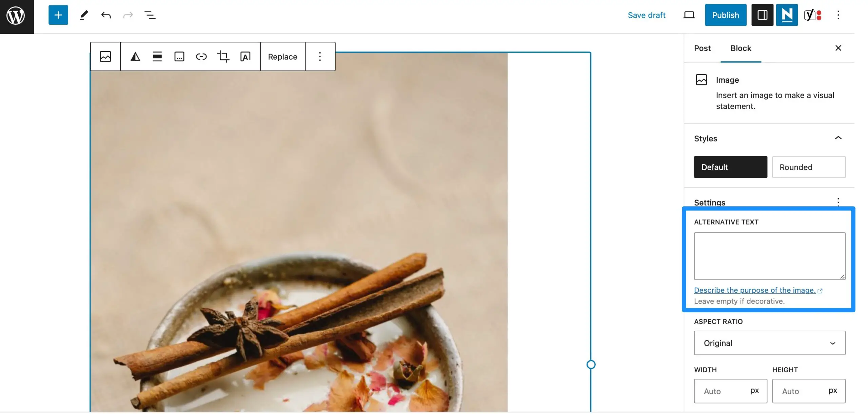Select the Default image style
This screenshot has height=414, width=868.
click(730, 167)
